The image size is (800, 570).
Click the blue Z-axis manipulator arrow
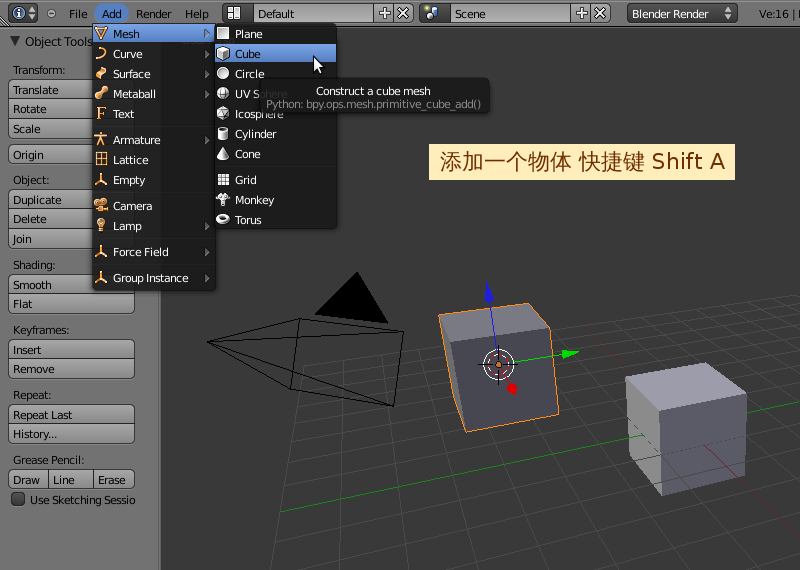coord(489,292)
